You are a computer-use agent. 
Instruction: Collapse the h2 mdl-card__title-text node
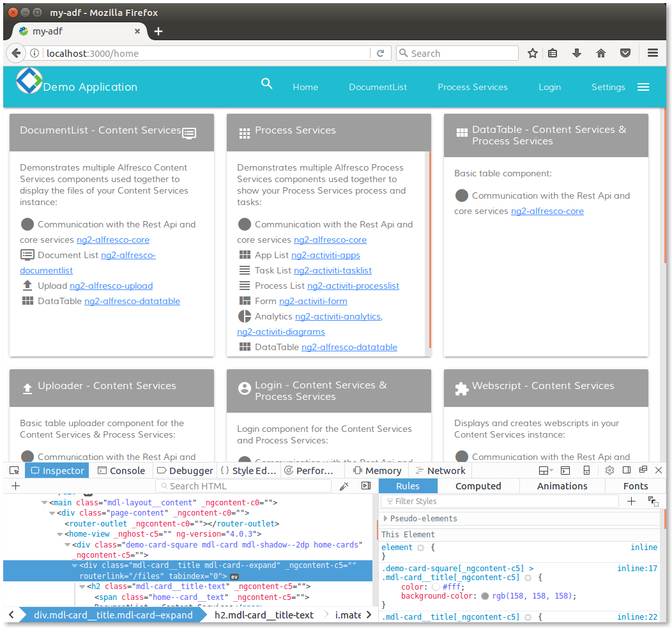click(x=82, y=586)
